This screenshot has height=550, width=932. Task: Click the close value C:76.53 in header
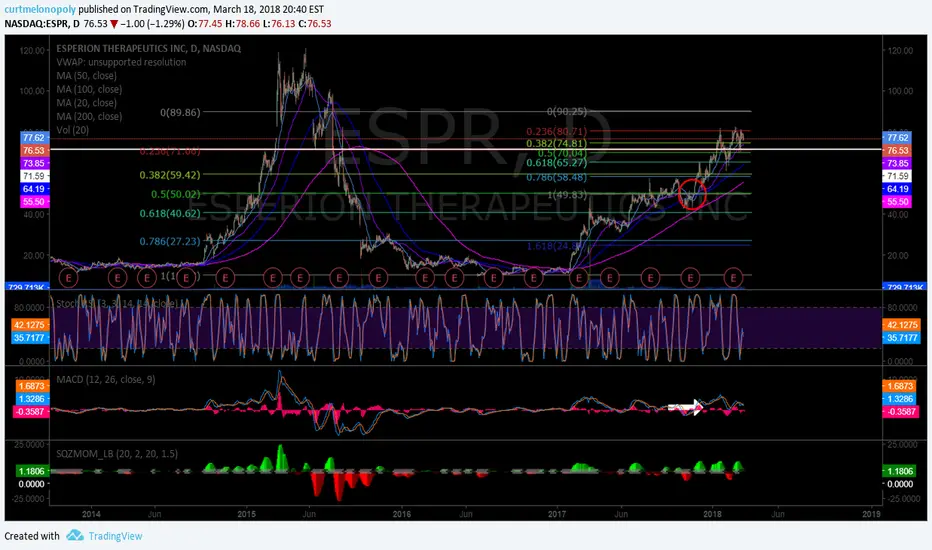tap(314, 24)
